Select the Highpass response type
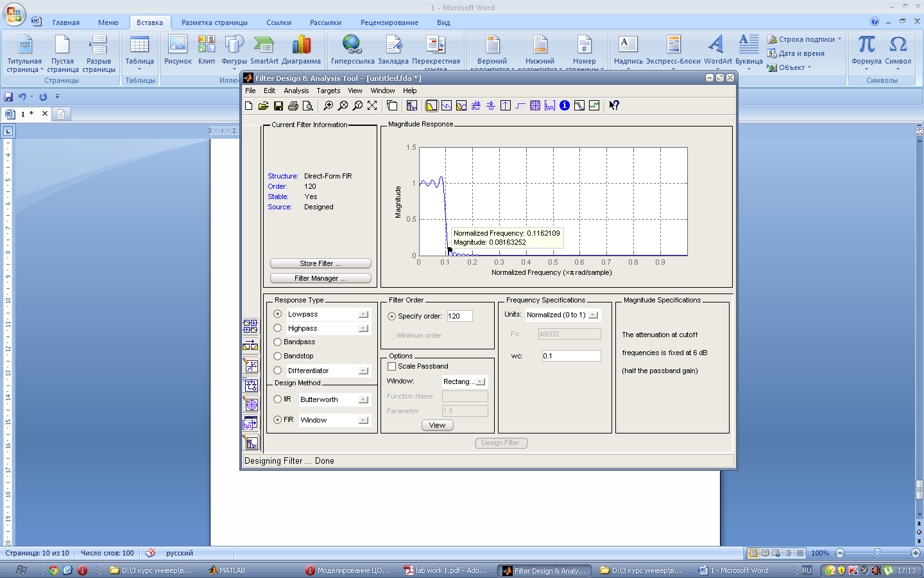 click(278, 328)
